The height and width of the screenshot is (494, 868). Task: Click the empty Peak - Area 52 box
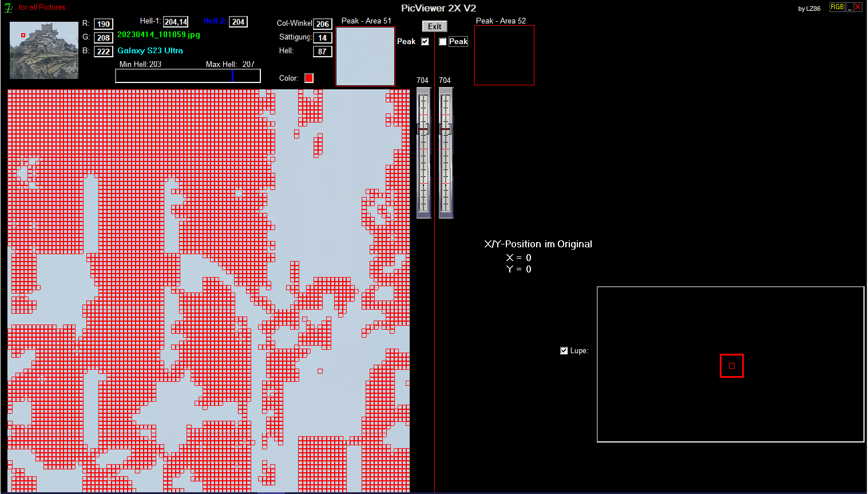coord(504,56)
